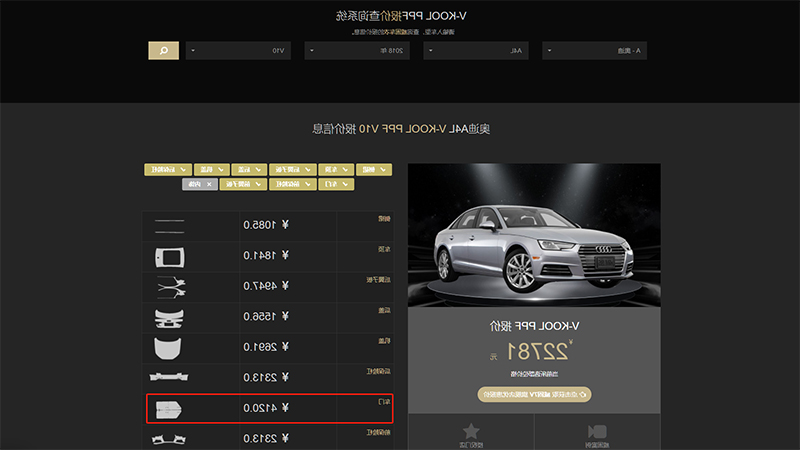Viewport: 800px width, 450px height.
Task: Click the trunk lid icon in the 1556.0 row
Action: click(x=169, y=318)
